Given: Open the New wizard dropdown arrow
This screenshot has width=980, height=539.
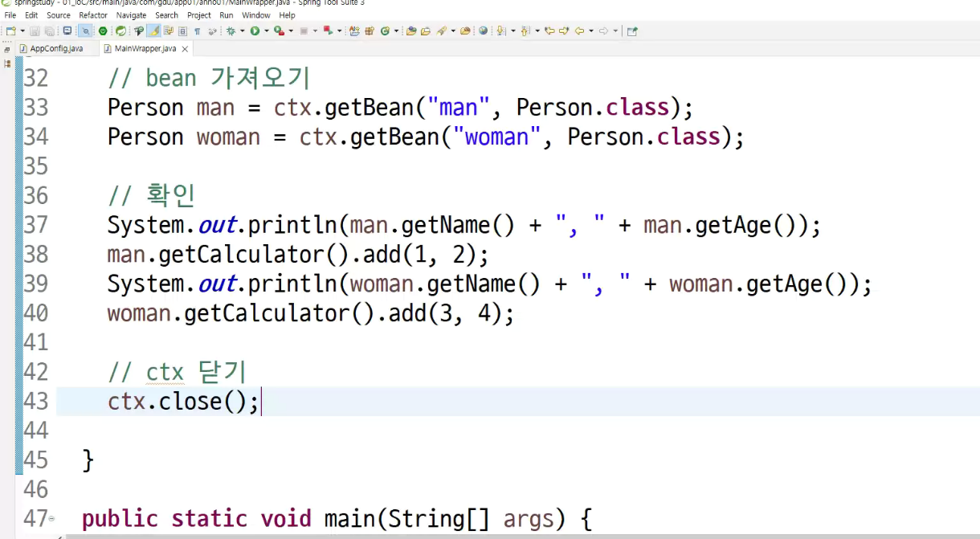Looking at the screenshot, I should click(x=22, y=31).
